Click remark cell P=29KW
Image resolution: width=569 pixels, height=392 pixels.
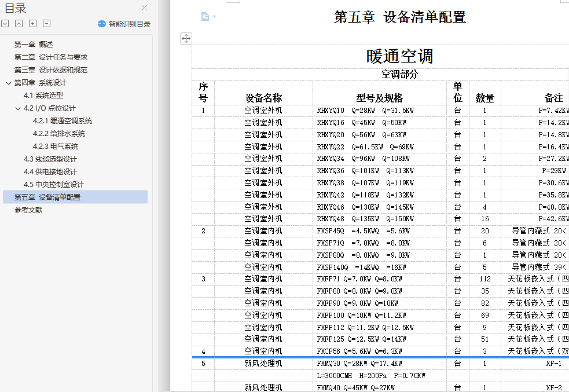click(x=554, y=171)
